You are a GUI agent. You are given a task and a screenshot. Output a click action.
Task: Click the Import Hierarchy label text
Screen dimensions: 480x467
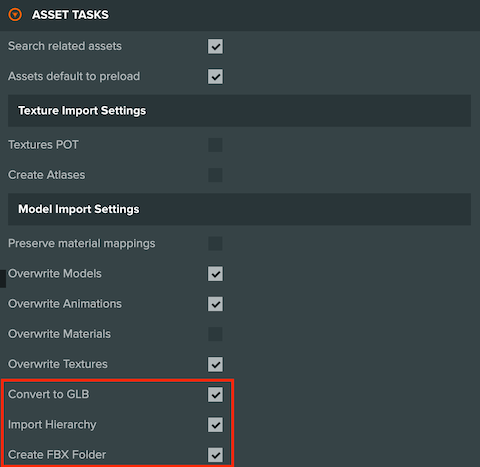pyautogui.click(x=52, y=425)
